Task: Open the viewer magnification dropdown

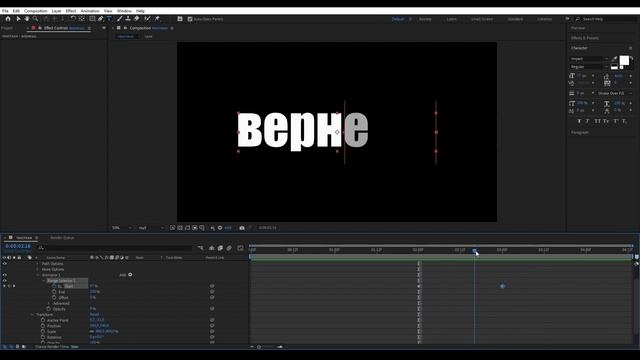Action: (122, 228)
